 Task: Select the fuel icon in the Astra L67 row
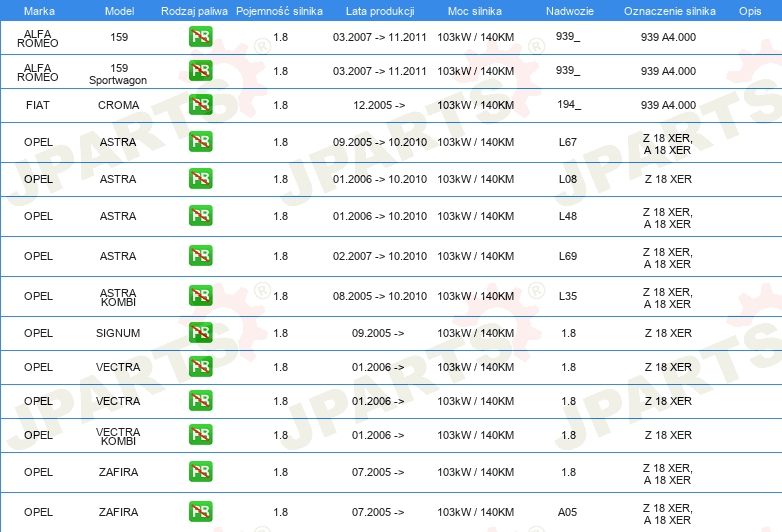point(200,142)
